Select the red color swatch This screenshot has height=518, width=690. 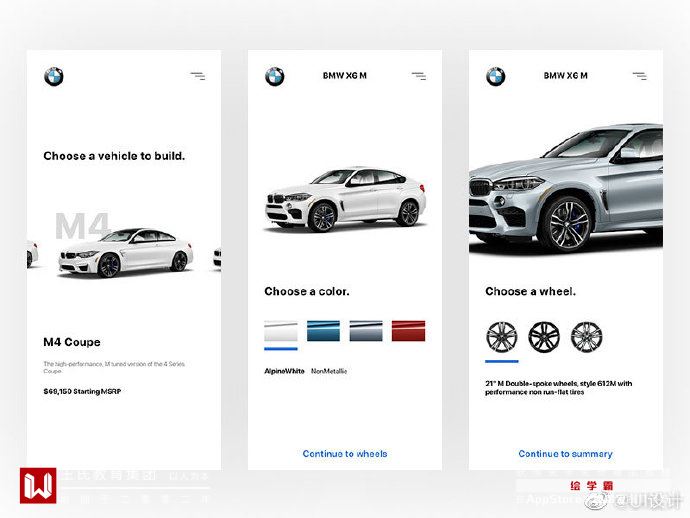[x=408, y=331]
